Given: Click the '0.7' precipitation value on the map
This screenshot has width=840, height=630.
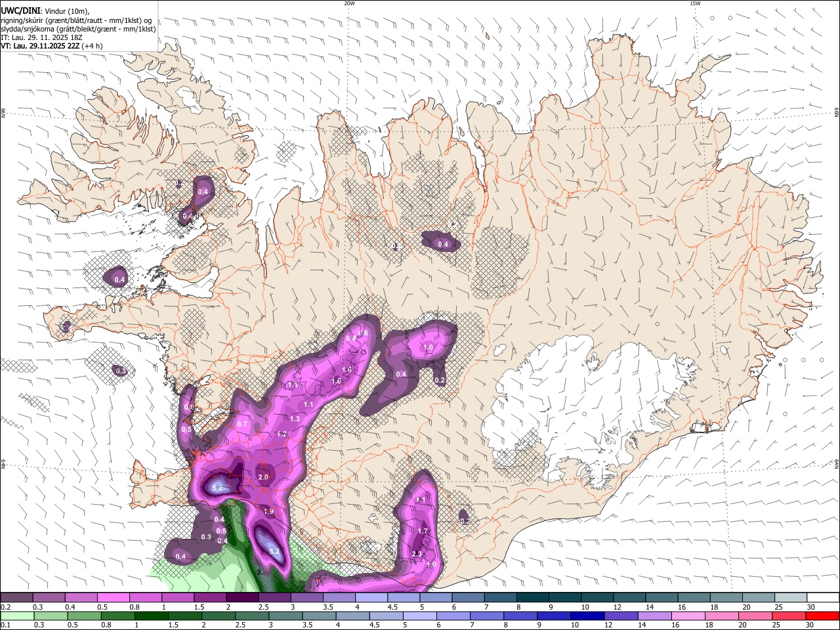Looking at the screenshot, I should click(242, 424).
